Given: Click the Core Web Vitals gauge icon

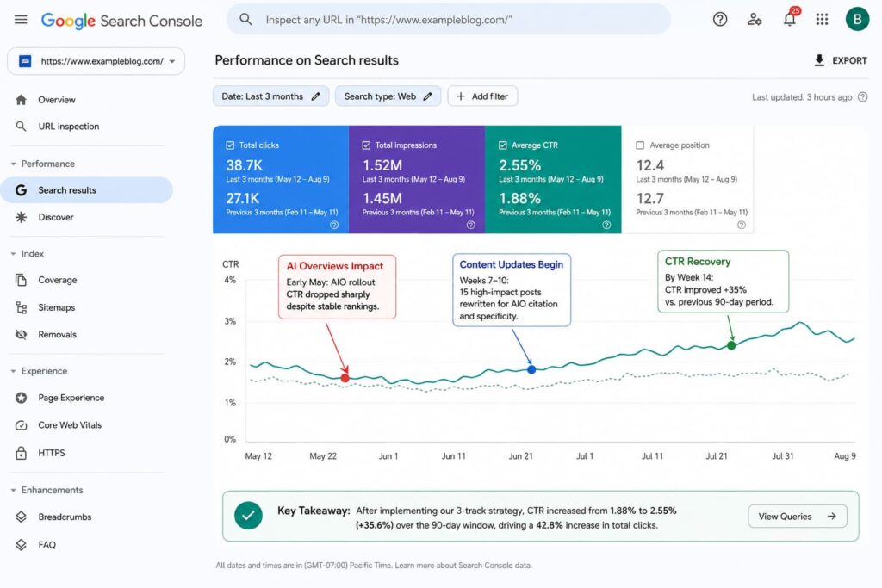Looking at the screenshot, I should pyautogui.click(x=21, y=425).
